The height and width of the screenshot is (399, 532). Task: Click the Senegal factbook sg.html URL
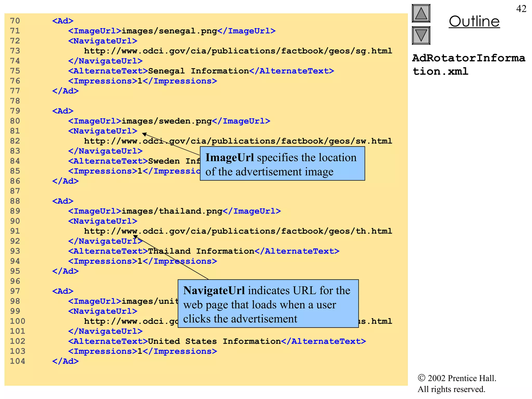click(238, 51)
